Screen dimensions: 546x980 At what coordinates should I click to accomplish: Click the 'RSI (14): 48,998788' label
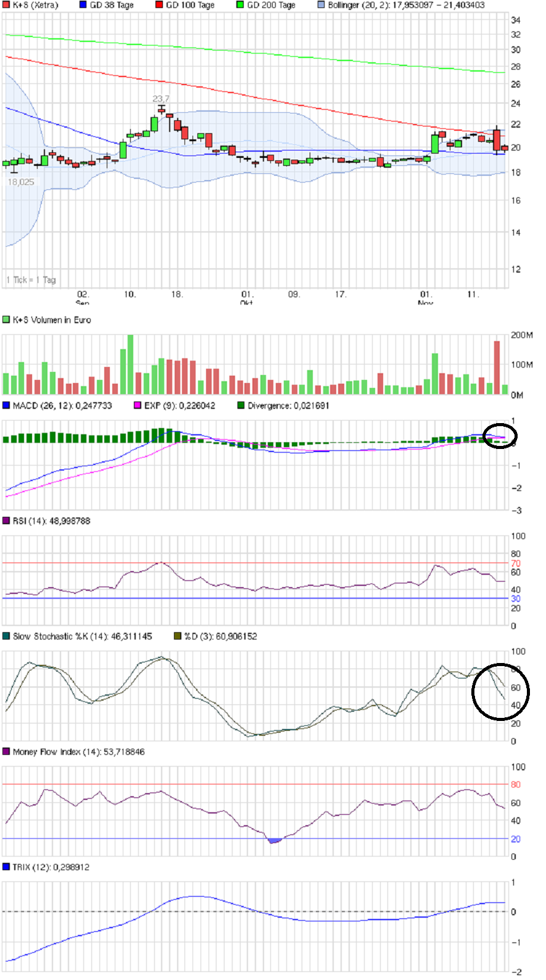point(51,521)
